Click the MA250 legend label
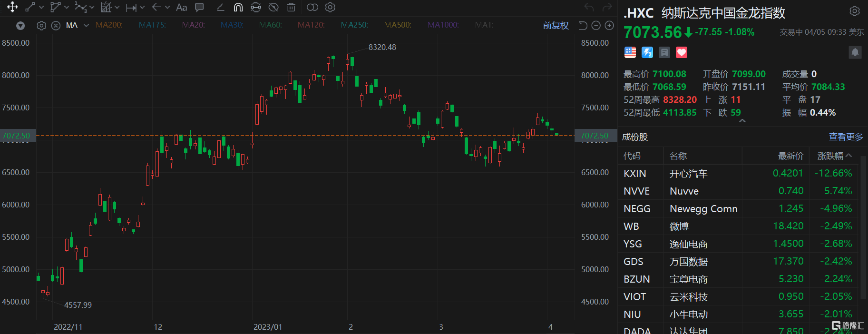The height and width of the screenshot is (334, 868). click(354, 25)
